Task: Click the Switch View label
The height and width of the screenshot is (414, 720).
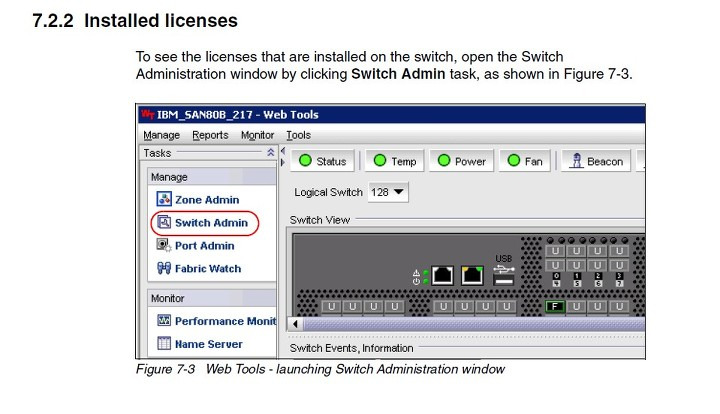Action: 320,220
